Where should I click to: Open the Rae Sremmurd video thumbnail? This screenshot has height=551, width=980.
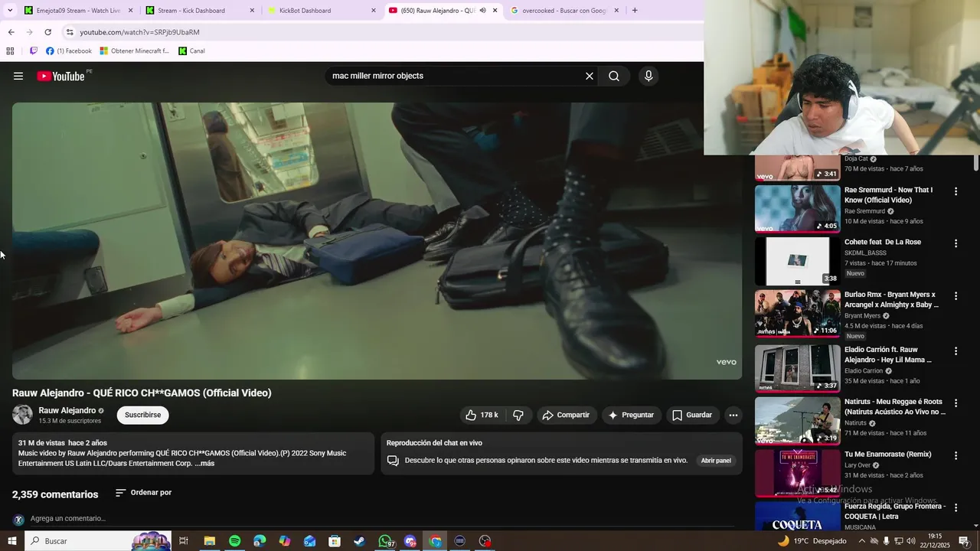coord(798,209)
